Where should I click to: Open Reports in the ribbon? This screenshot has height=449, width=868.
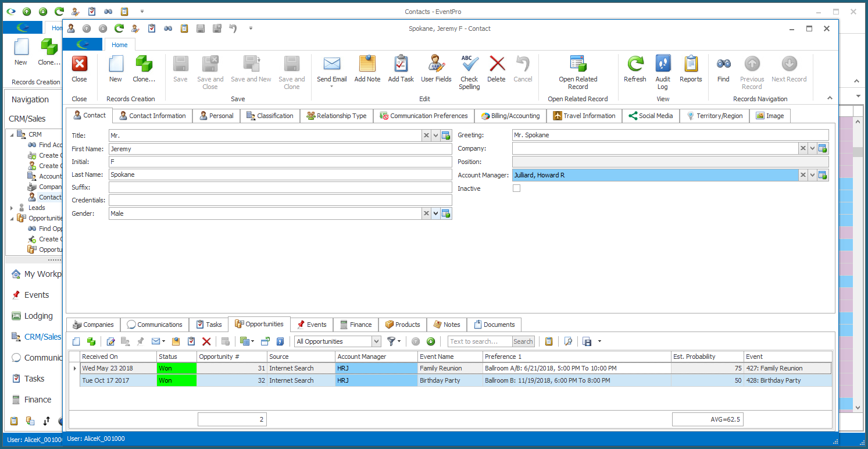[691, 69]
